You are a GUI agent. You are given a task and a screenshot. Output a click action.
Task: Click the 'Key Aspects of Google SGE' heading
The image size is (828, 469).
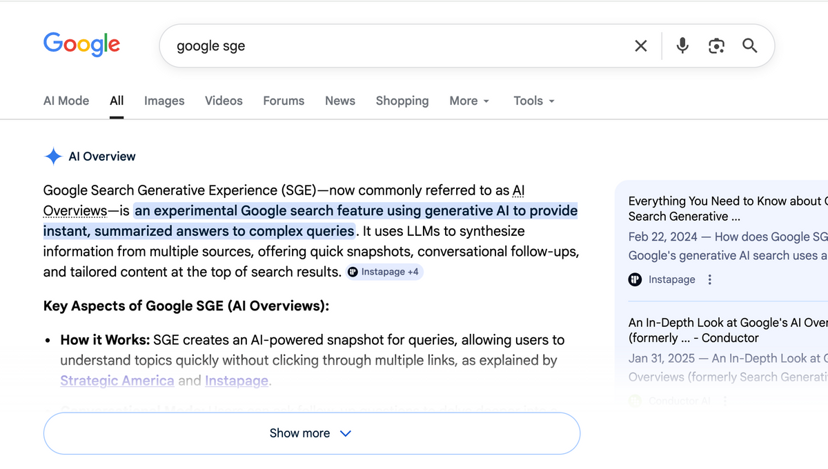(x=186, y=306)
